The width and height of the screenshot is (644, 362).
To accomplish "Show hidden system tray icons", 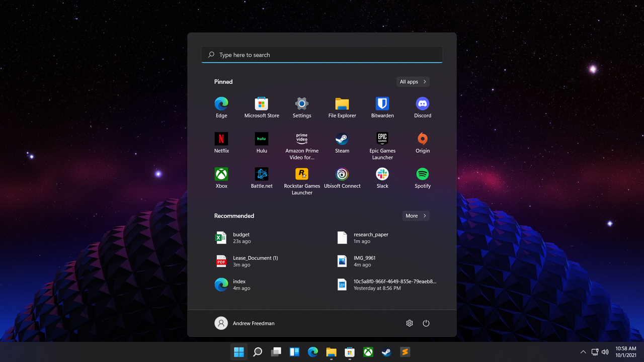I will [x=583, y=352].
